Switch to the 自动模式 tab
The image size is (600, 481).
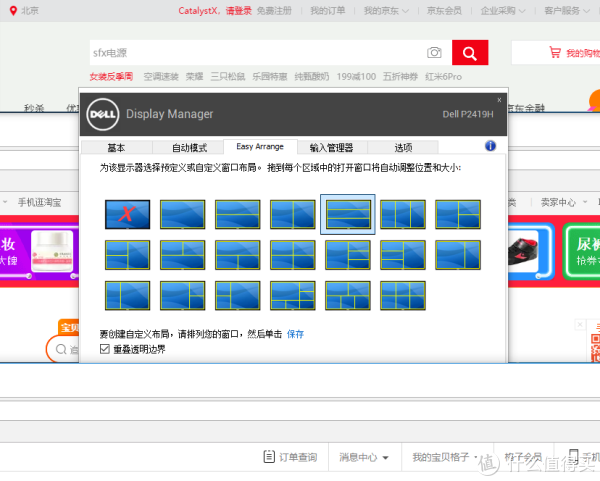[x=189, y=147]
